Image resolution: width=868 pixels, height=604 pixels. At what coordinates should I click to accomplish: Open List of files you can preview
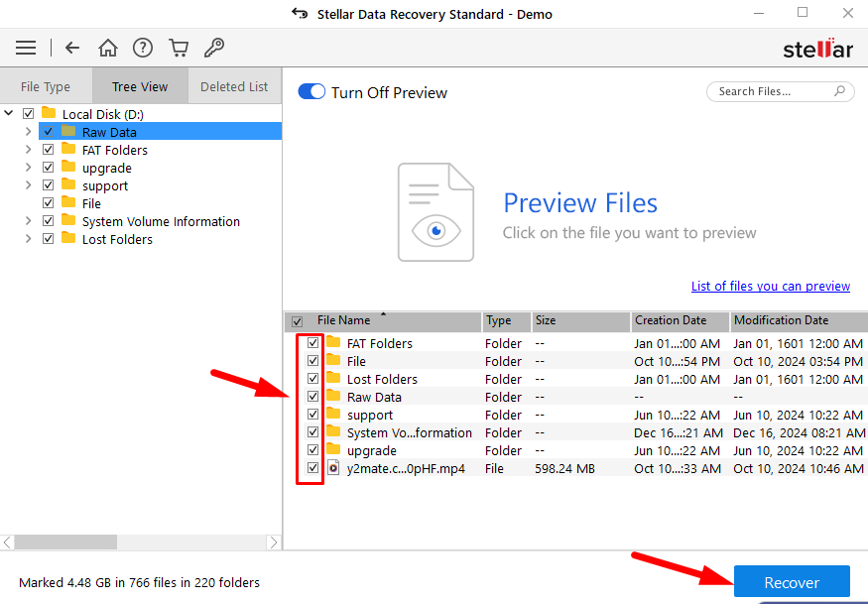771,287
